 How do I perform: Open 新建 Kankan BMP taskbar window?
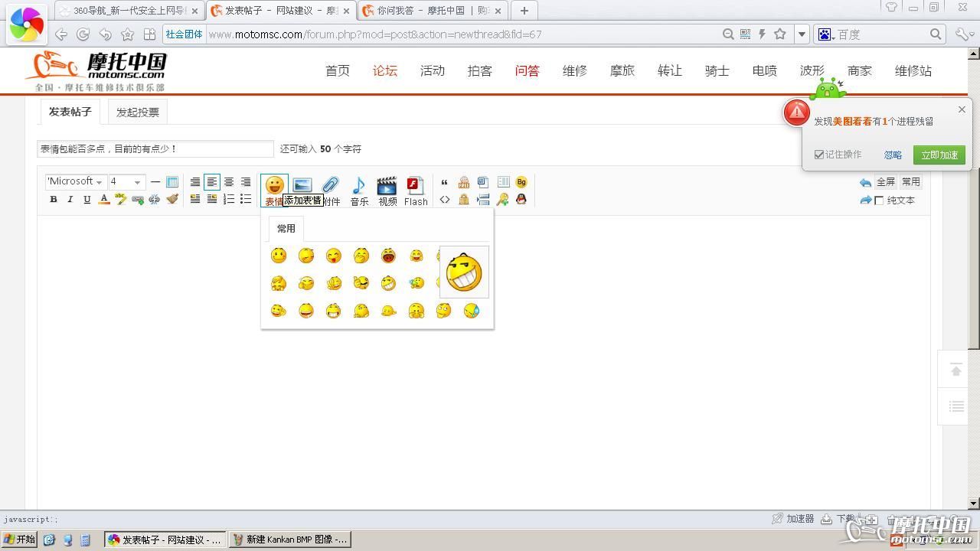[289, 540]
